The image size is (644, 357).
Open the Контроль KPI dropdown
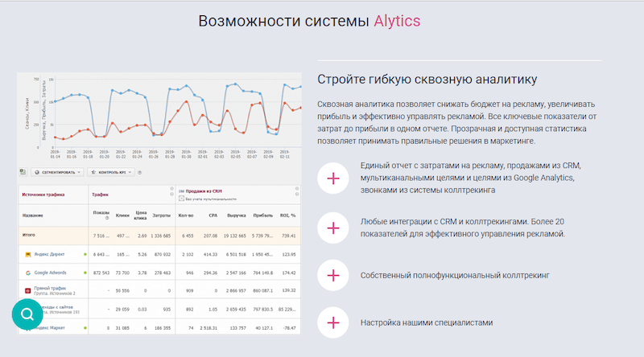click(111, 172)
